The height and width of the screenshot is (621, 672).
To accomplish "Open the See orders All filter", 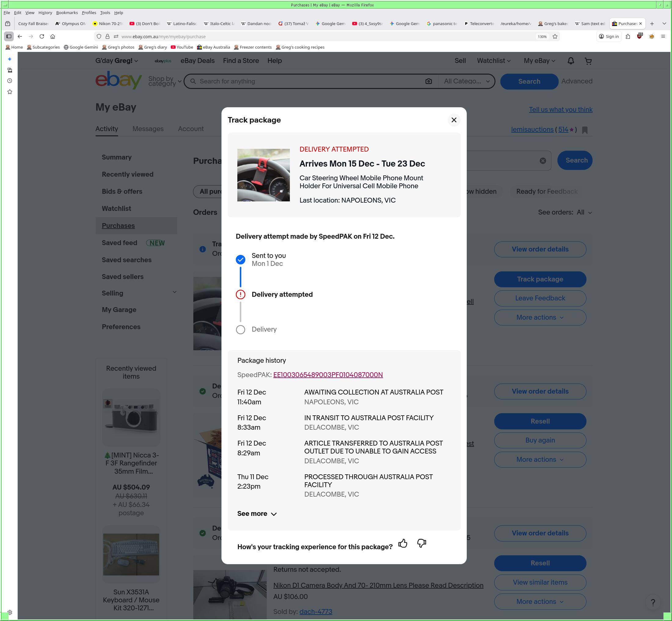I will [584, 212].
